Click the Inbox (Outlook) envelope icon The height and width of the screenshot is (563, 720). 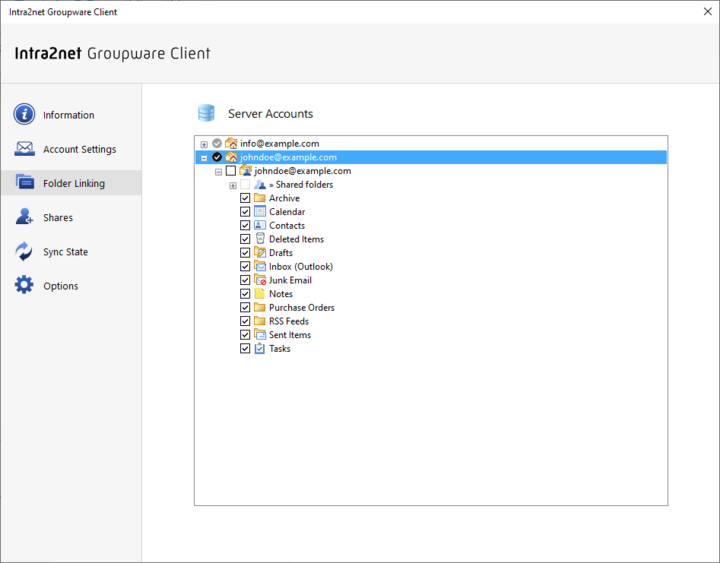click(260, 266)
